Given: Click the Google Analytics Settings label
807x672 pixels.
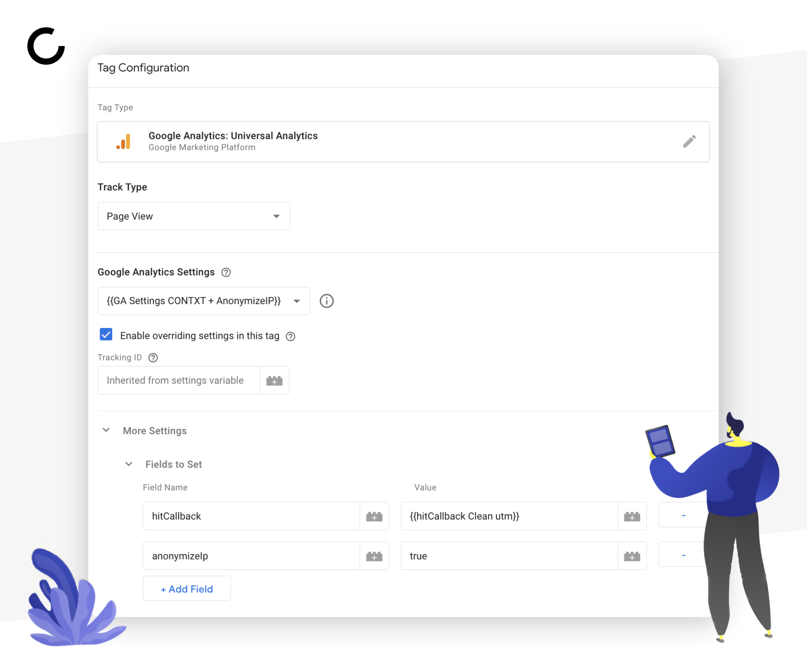Looking at the screenshot, I should point(156,272).
